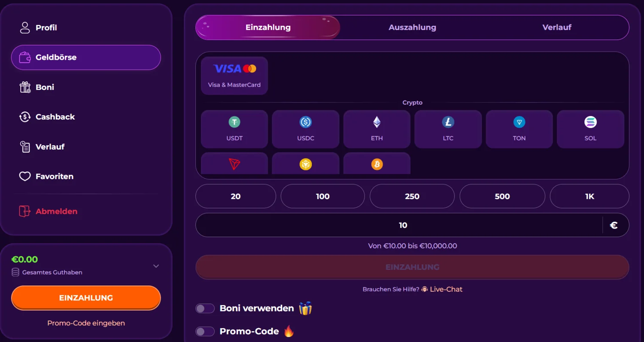Open the currency selector showing euro symbol
Viewport: 644px width, 342px height.
pos(614,225)
